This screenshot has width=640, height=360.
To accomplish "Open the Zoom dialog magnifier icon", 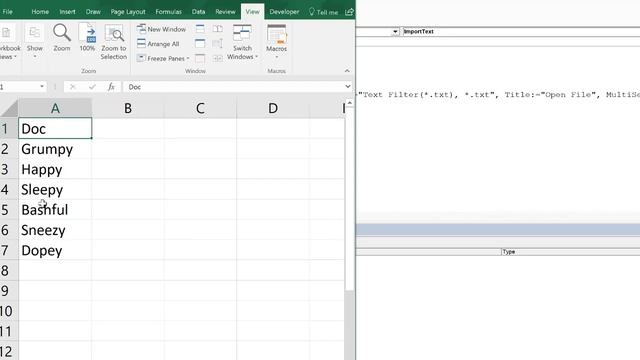I will pyautogui.click(x=62, y=32).
